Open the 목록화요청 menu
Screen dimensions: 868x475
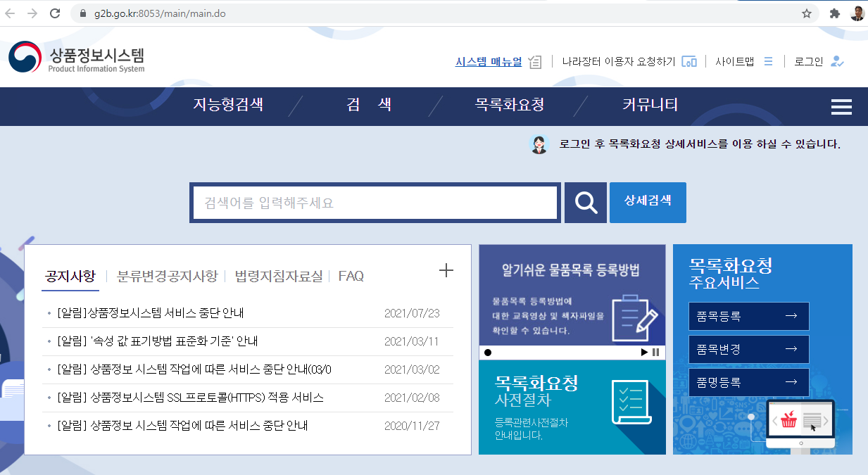510,106
